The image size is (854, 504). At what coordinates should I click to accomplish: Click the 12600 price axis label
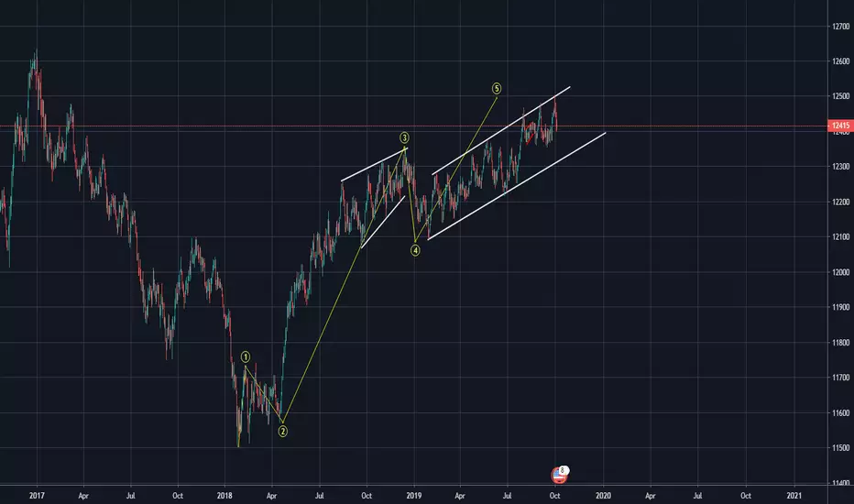(840, 61)
